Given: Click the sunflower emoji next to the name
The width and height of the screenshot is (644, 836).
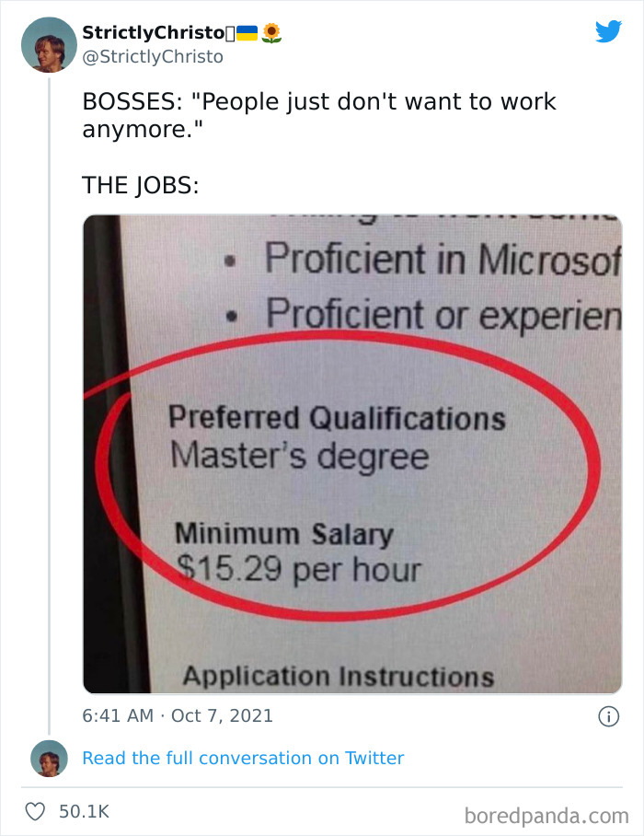Looking at the screenshot, I should [270, 33].
